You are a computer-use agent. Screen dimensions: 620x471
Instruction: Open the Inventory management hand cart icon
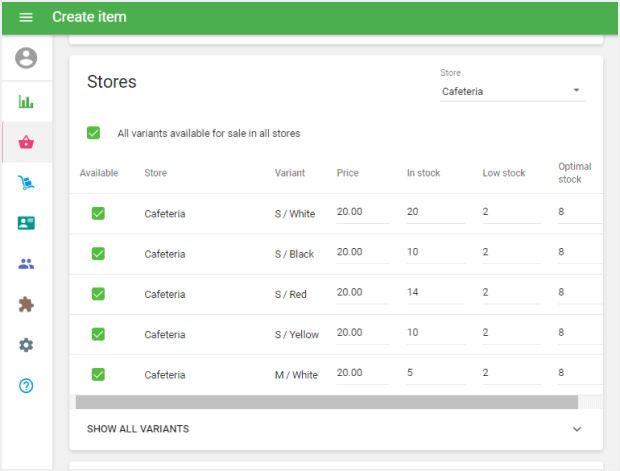tap(26, 183)
